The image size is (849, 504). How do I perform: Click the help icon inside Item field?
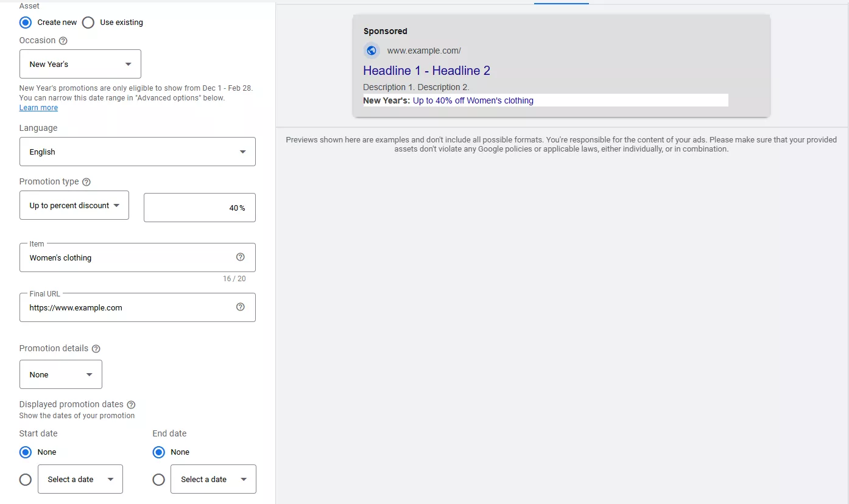pyautogui.click(x=240, y=257)
